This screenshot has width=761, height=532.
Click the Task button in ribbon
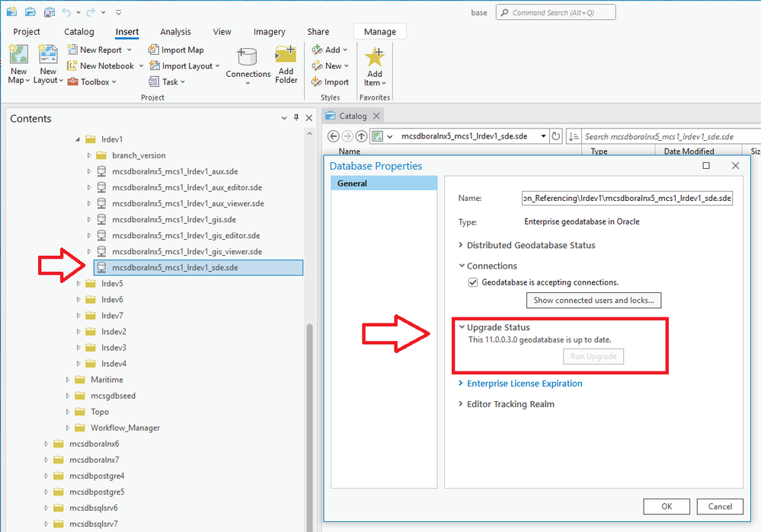(x=167, y=81)
